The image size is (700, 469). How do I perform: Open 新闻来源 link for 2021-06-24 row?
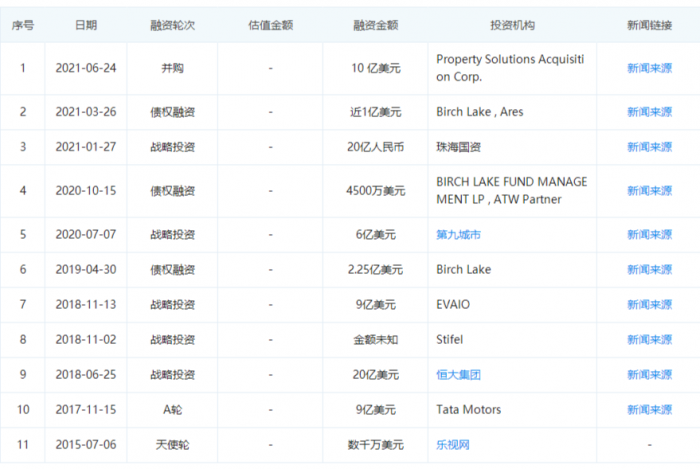coord(649,68)
